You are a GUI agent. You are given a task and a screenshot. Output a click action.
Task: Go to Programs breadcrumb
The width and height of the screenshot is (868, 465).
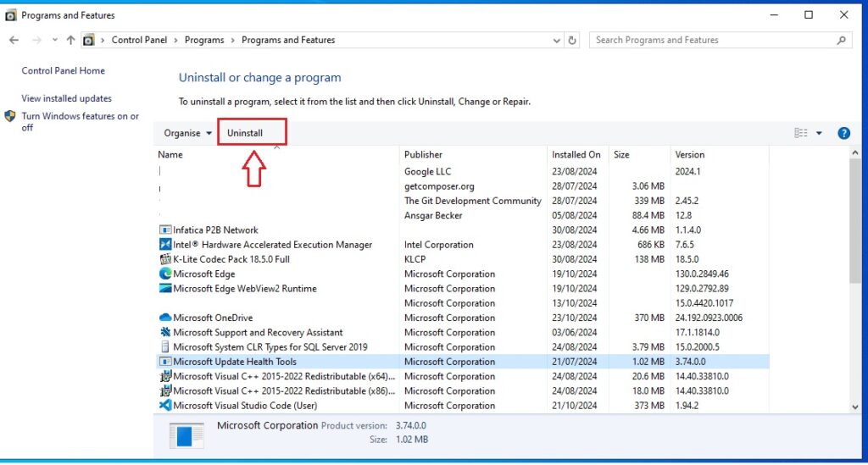click(204, 40)
